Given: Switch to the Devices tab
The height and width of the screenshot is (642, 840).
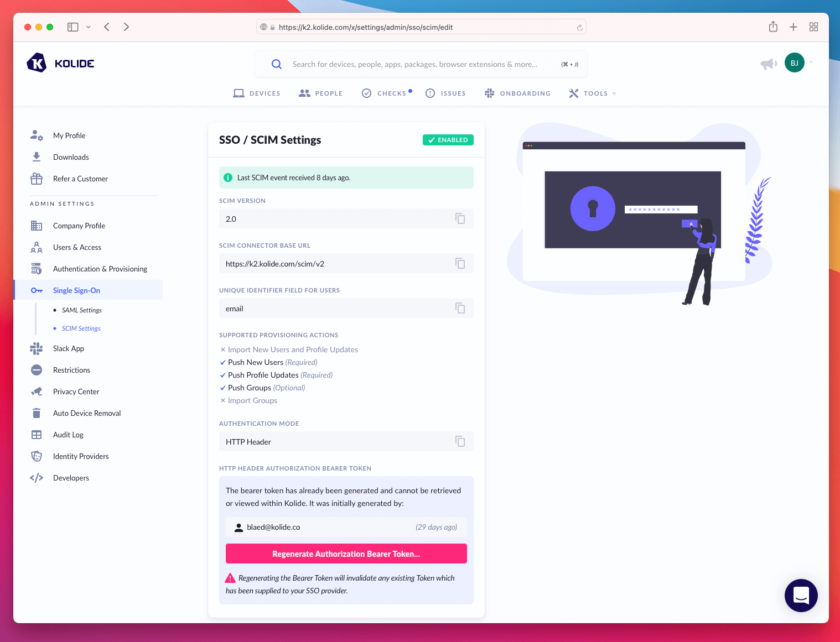Looking at the screenshot, I should (257, 93).
